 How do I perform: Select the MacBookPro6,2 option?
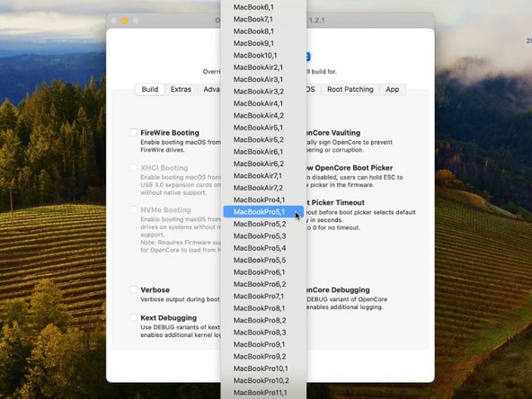263,284
